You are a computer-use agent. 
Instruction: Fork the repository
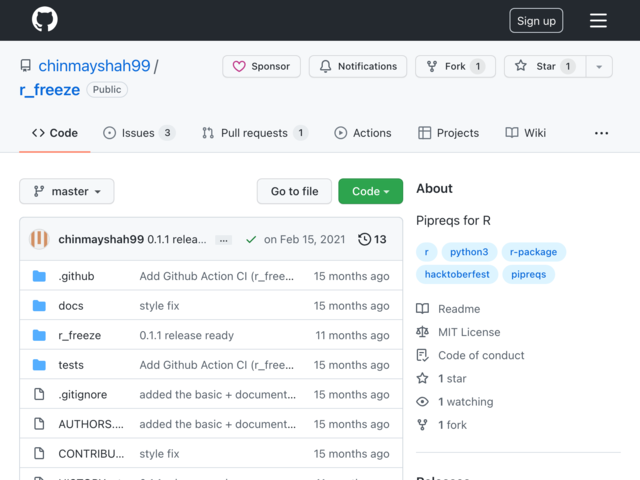[x=455, y=66]
